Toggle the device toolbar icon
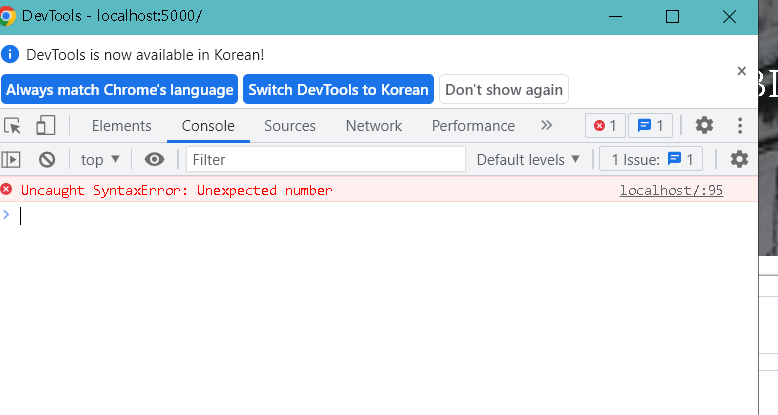The height and width of the screenshot is (415, 778). pyautogui.click(x=46, y=126)
